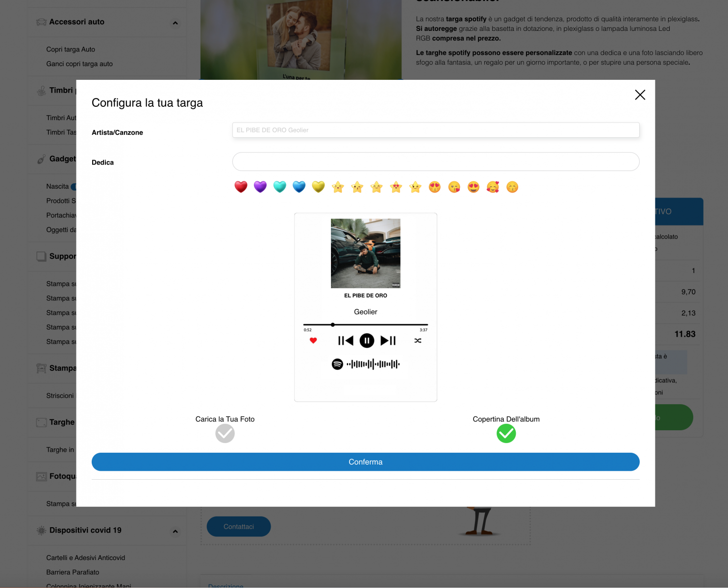Open Copri targa Auto sidebar link
This screenshot has width=728, height=588.
click(x=71, y=49)
